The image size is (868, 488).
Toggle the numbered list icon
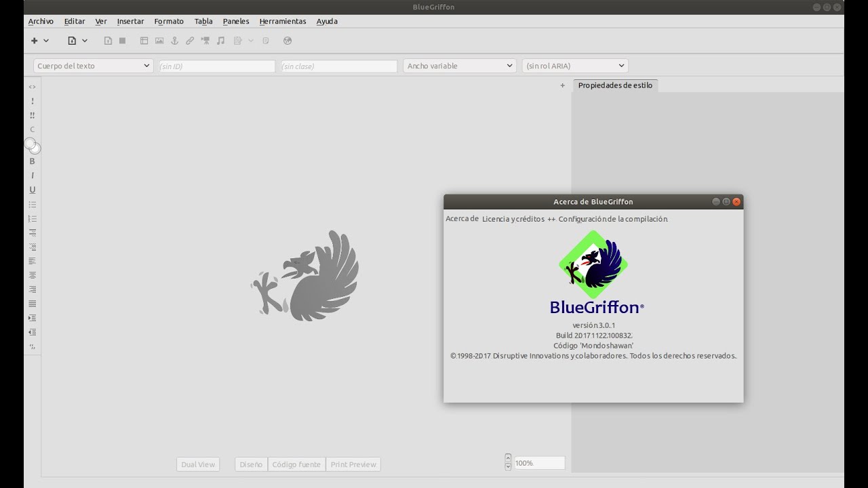point(32,218)
